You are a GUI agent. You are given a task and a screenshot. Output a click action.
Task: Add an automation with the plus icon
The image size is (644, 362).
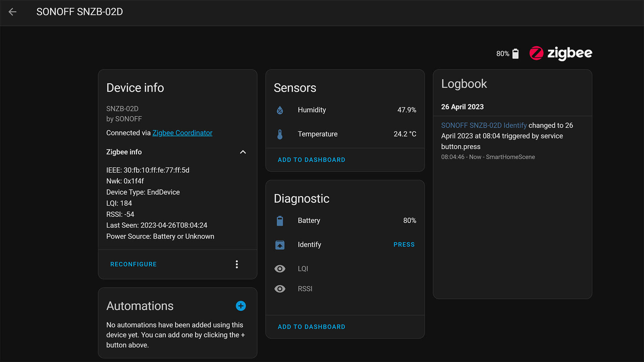click(x=241, y=306)
